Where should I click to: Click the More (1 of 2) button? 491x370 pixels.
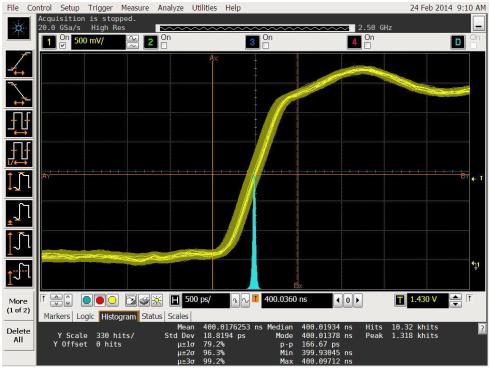coord(18,306)
